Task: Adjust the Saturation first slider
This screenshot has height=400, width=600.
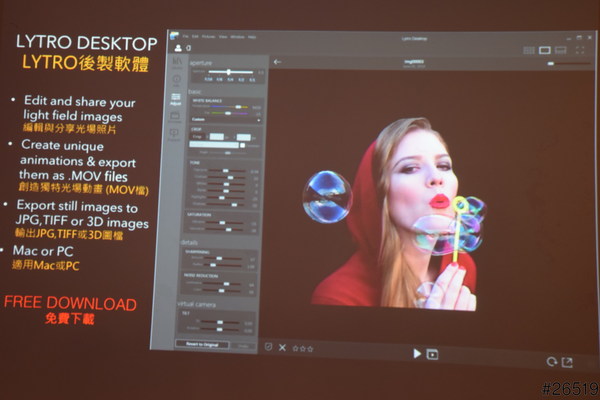Action: click(225, 223)
